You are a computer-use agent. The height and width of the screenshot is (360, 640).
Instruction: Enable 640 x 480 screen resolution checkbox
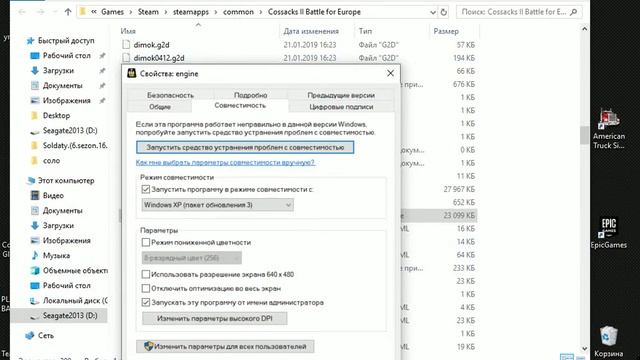click(x=146, y=274)
